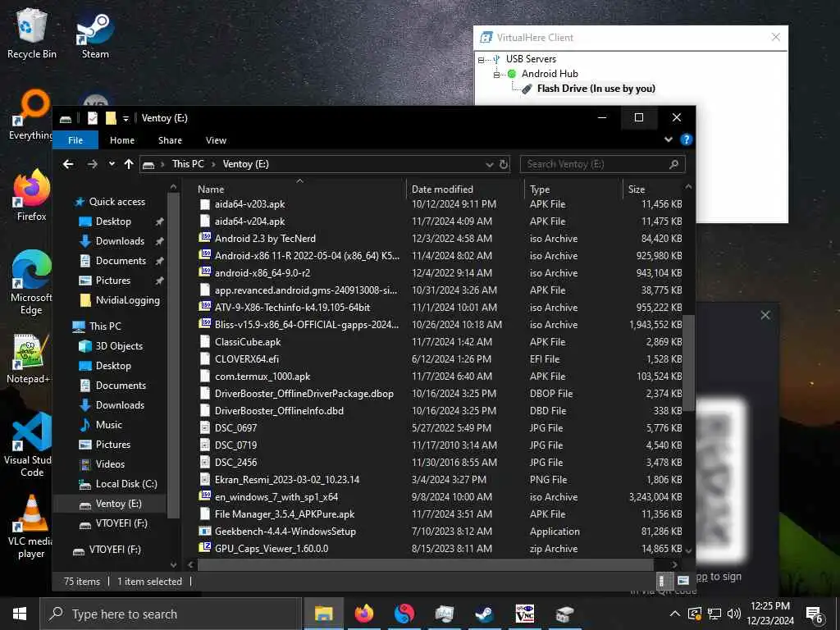This screenshot has width=840, height=630.
Task: Click the taskbar Type here to search box
Action: (171, 614)
